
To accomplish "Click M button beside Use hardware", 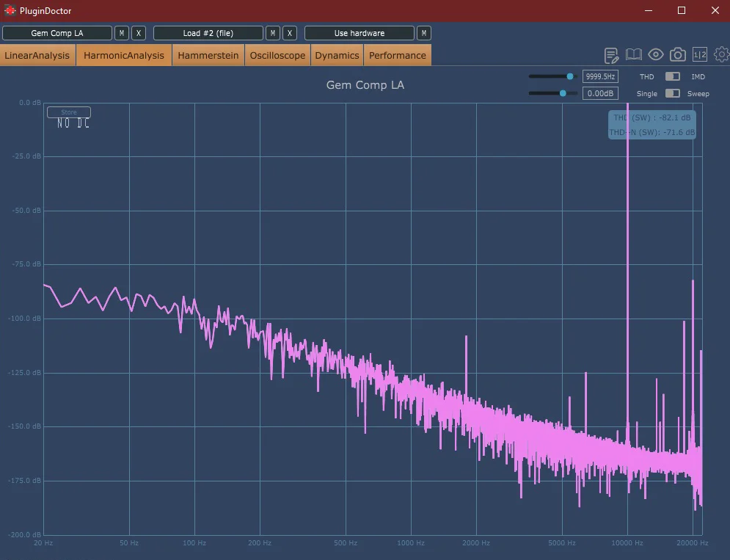I will click(x=423, y=33).
